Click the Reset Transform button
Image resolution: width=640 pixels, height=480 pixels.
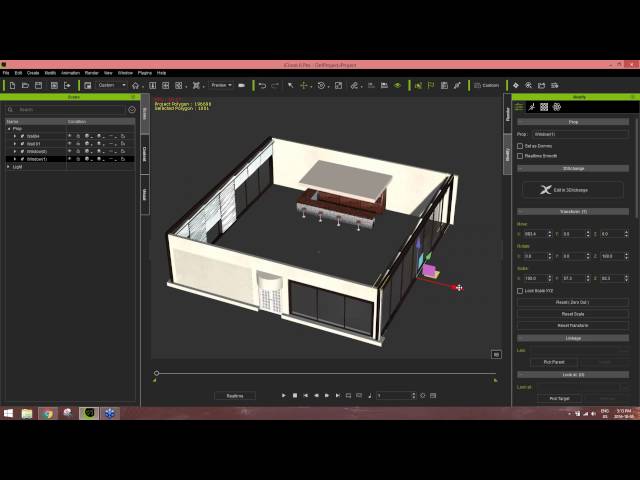click(x=573, y=325)
